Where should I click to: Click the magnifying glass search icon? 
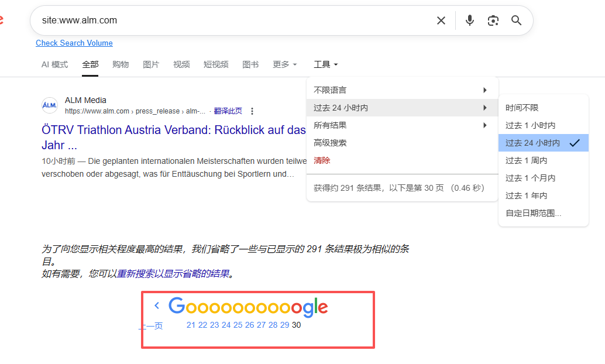pyautogui.click(x=516, y=20)
